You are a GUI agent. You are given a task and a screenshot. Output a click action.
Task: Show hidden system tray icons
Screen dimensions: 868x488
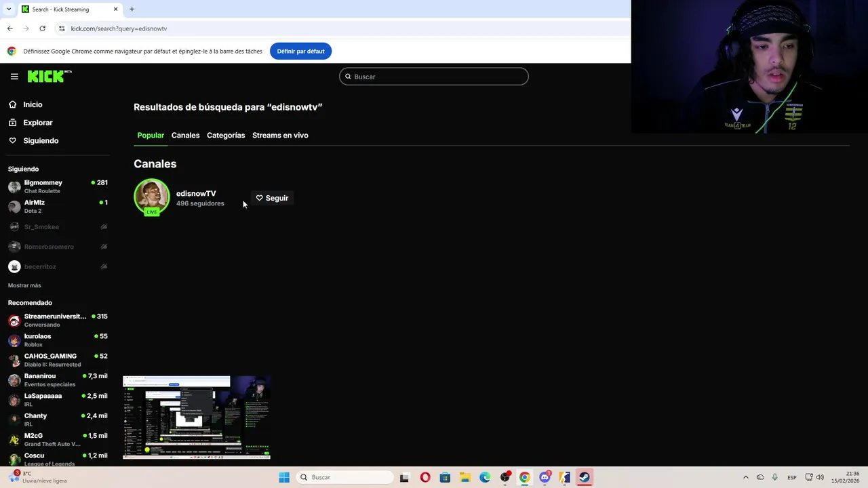click(x=746, y=477)
